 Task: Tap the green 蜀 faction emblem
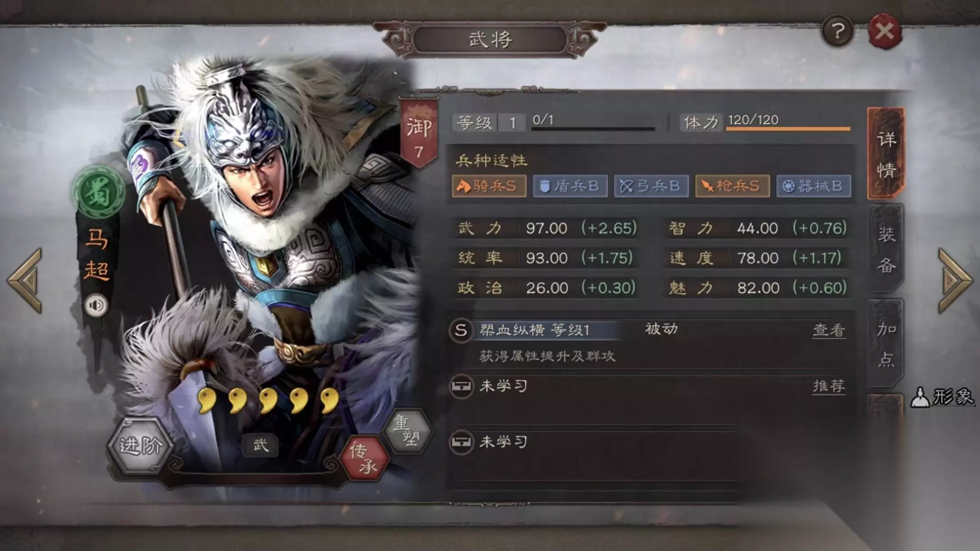click(x=98, y=193)
